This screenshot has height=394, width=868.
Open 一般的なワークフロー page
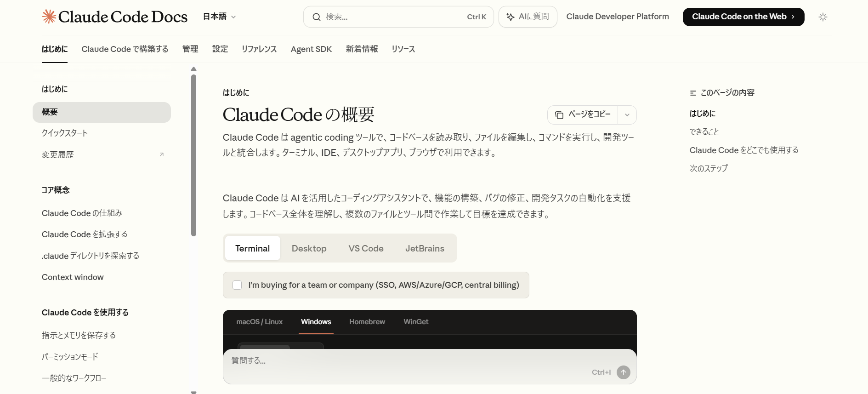point(74,378)
